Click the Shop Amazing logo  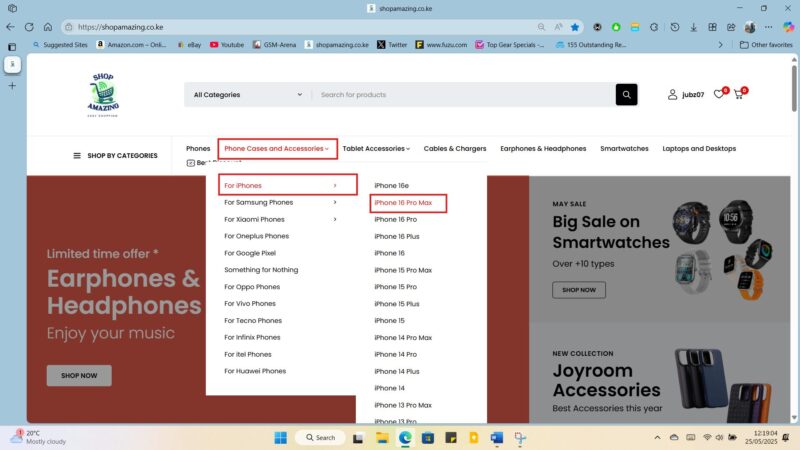click(104, 94)
